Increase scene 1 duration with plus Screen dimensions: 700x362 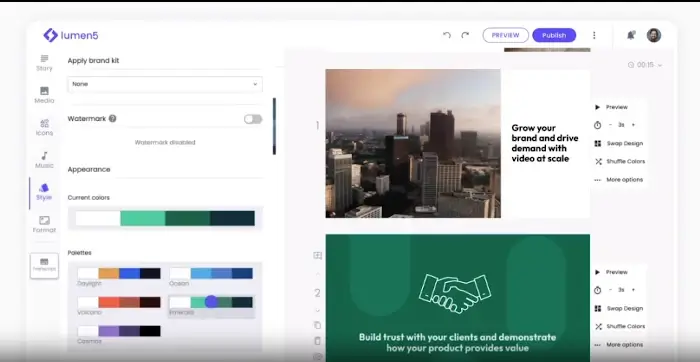pyautogui.click(x=633, y=125)
